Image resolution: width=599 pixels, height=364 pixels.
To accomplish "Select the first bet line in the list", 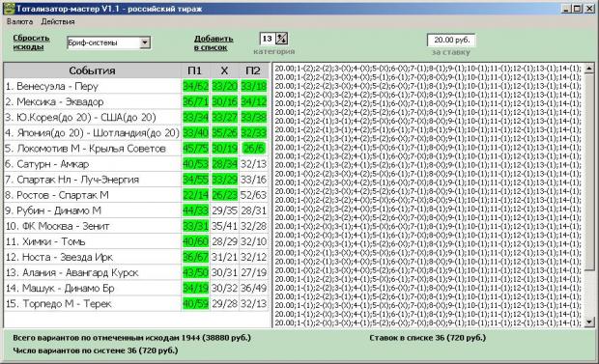I will point(428,69).
